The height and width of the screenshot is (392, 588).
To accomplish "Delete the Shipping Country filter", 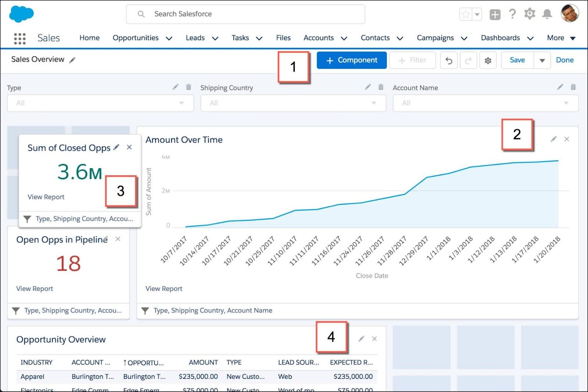I will click(381, 87).
